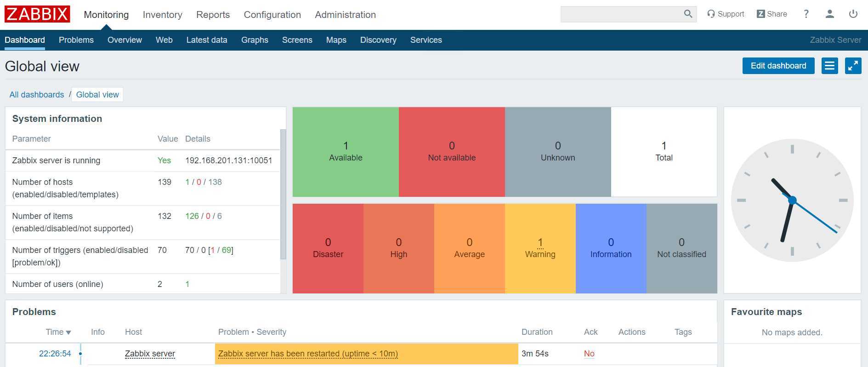Viewport: 868px width, 367px height.
Task: Click the No maps added text
Action: pos(792,333)
